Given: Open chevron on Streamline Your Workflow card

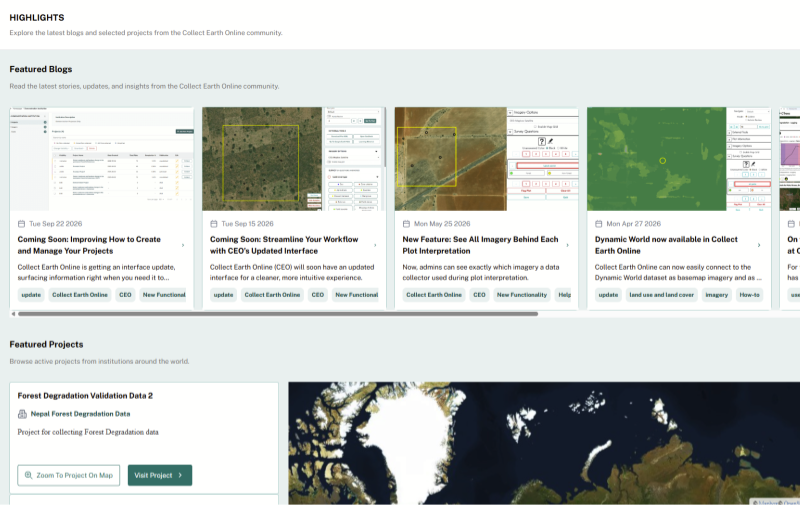Looking at the screenshot, I should [376, 245].
